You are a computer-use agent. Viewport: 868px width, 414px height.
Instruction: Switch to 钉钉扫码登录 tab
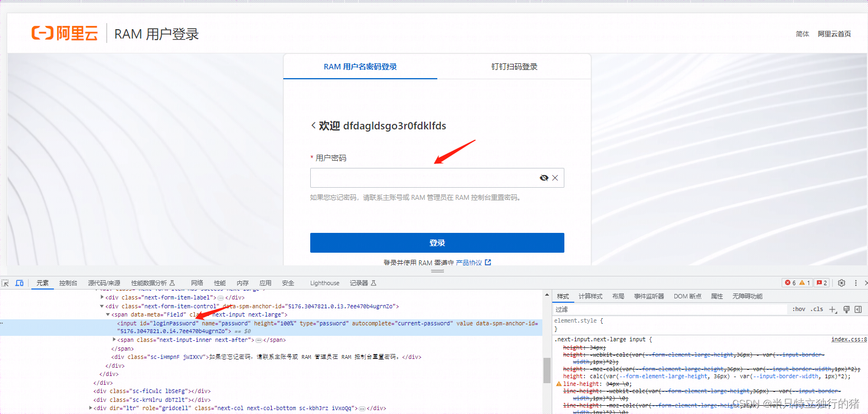pyautogui.click(x=514, y=67)
